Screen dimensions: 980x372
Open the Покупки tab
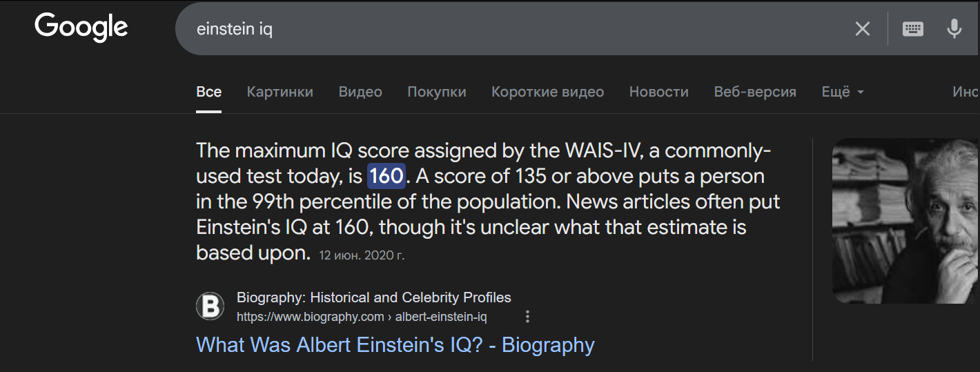pos(437,92)
